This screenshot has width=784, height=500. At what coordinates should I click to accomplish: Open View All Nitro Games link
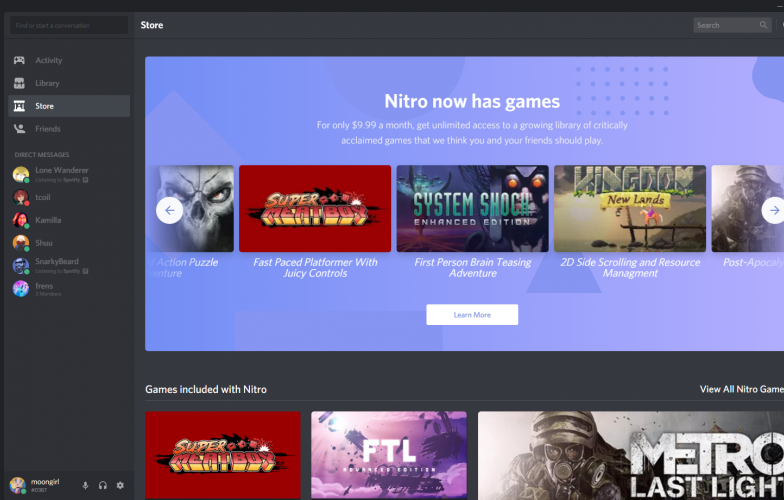(740, 389)
